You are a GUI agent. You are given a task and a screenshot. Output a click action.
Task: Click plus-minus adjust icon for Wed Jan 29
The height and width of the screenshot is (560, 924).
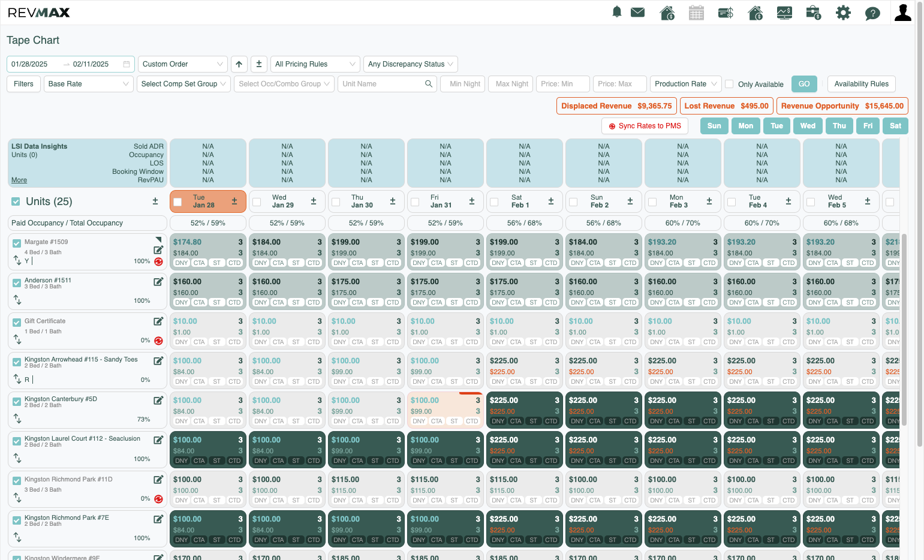(314, 201)
